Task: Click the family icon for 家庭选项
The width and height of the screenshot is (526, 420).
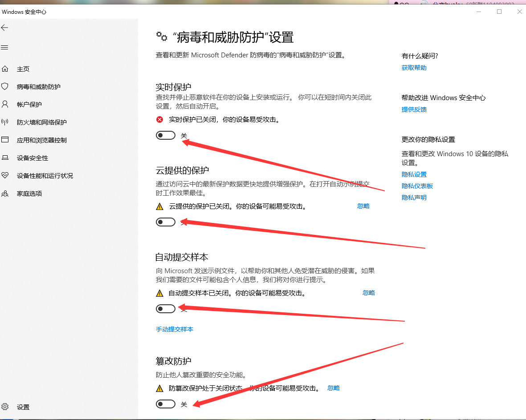Action: pos(5,194)
